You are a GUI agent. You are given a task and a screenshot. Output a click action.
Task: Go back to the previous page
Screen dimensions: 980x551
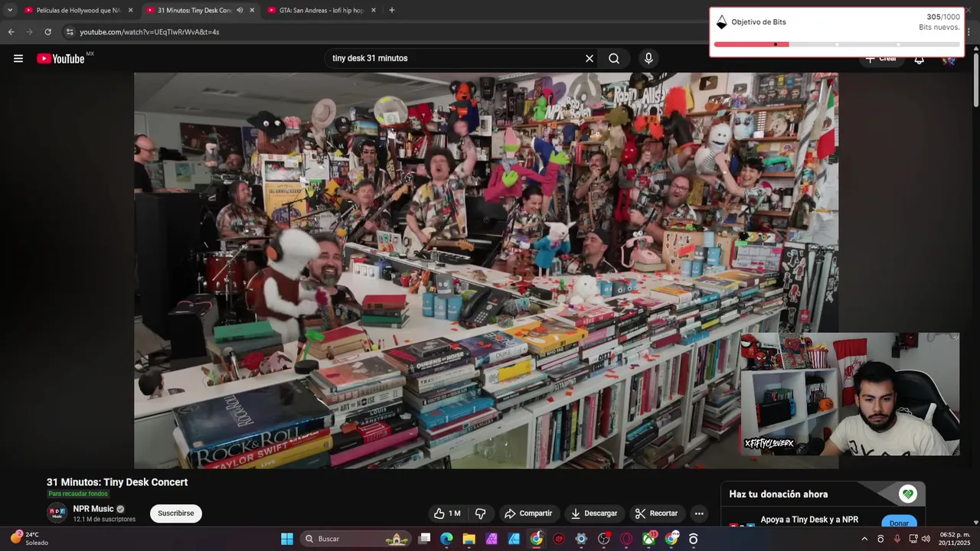tap(11, 32)
